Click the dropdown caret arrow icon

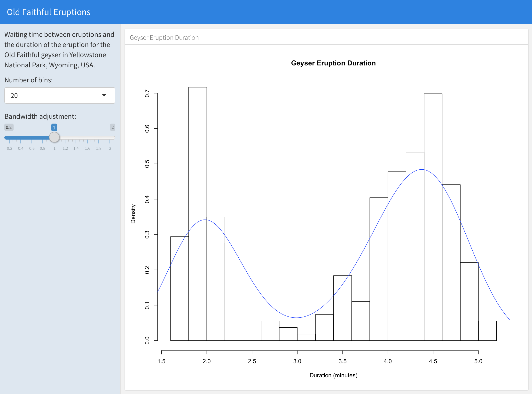pyautogui.click(x=104, y=95)
